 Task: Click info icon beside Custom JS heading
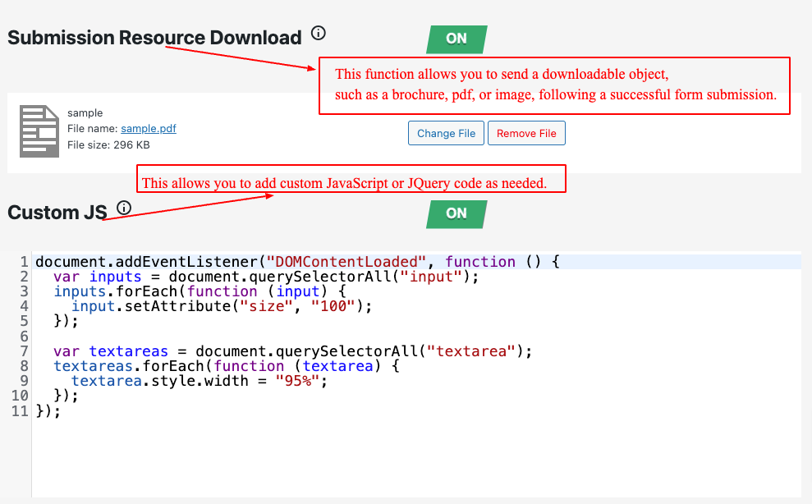[124, 208]
